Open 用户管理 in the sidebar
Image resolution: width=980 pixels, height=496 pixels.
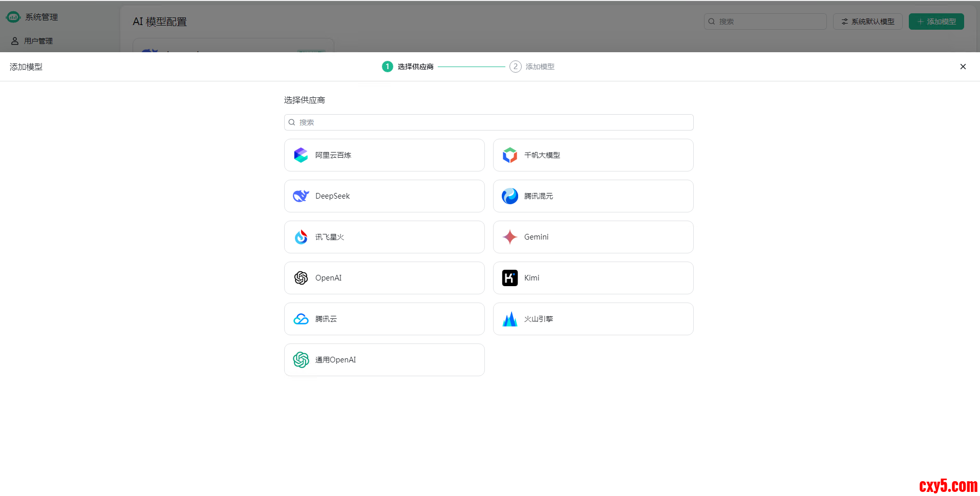tap(38, 41)
